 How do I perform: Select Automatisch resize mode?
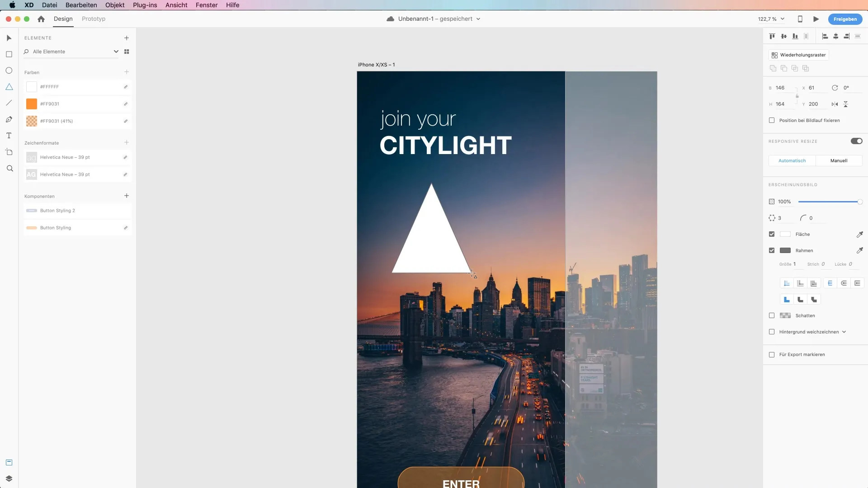click(792, 160)
